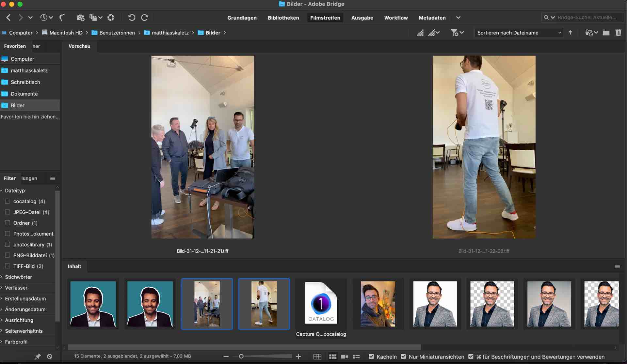Uncheck the Kacheln checkbox

point(371,357)
